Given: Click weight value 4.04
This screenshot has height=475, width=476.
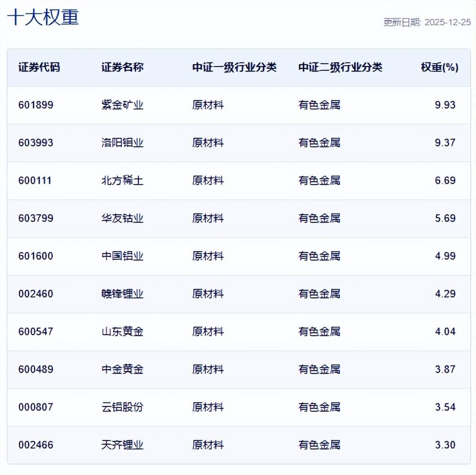Looking at the screenshot, I should point(445,331).
